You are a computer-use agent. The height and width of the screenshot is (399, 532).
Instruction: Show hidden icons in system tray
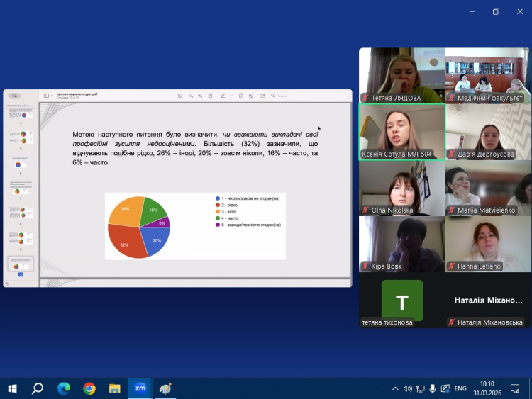point(395,388)
